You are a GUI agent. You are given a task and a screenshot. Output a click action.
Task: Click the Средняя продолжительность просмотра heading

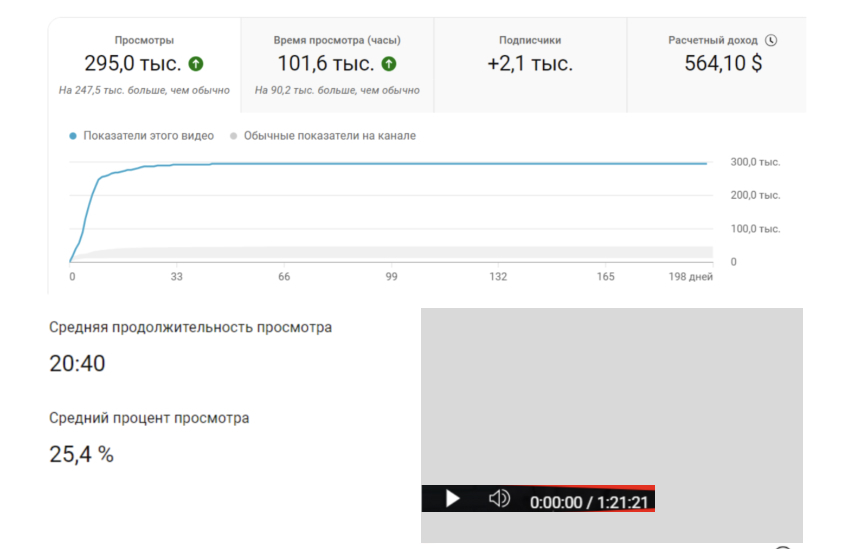point(190,327)
